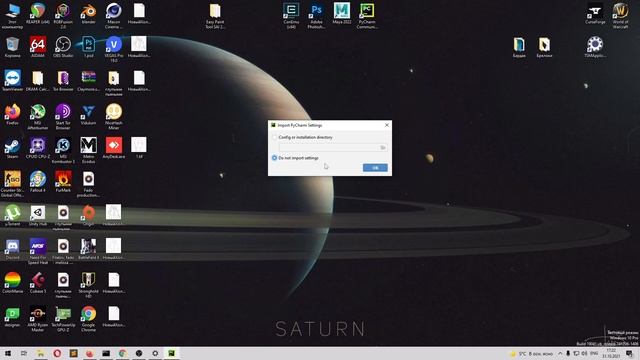Launch the Start Tor Browser shortcut
The image size is (640, 360).
[63, 116]
